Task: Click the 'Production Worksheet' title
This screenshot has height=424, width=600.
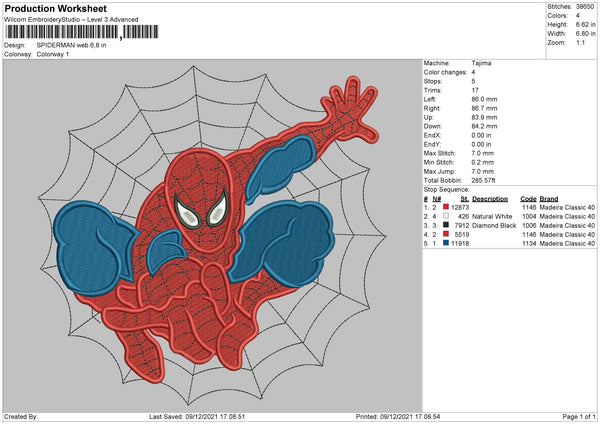Action: coord(55,8)
